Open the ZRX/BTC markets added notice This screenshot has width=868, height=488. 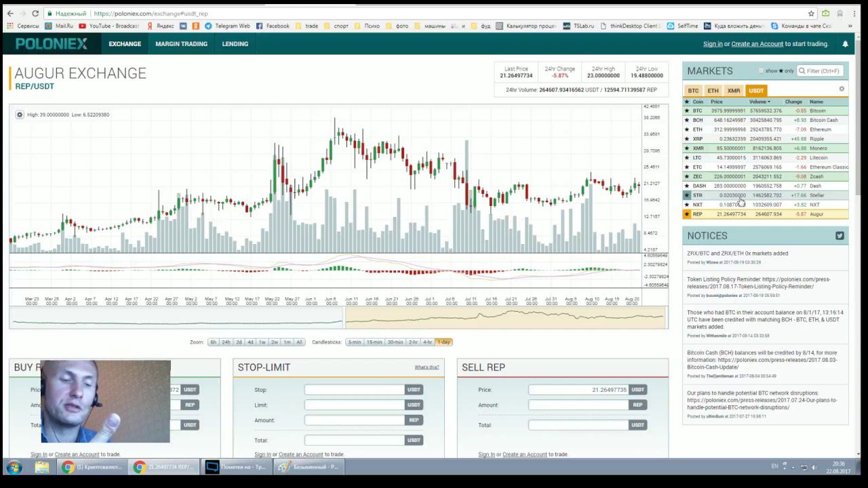pyautogui.click(x=737, y=253)
